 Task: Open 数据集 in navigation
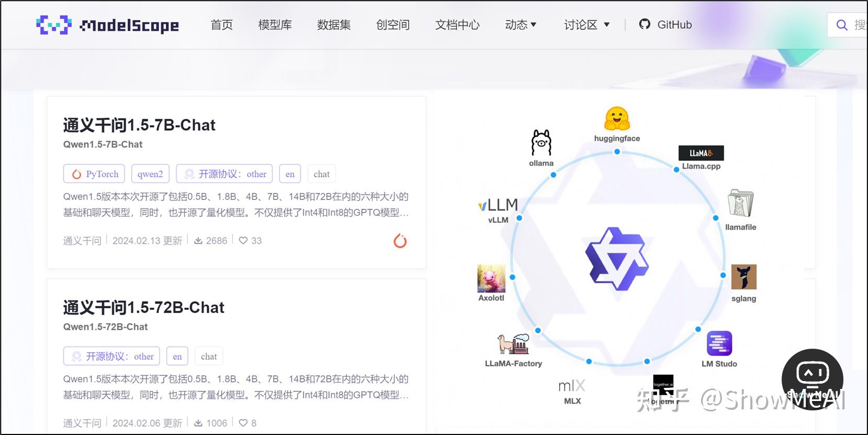(x=333, y=25)
